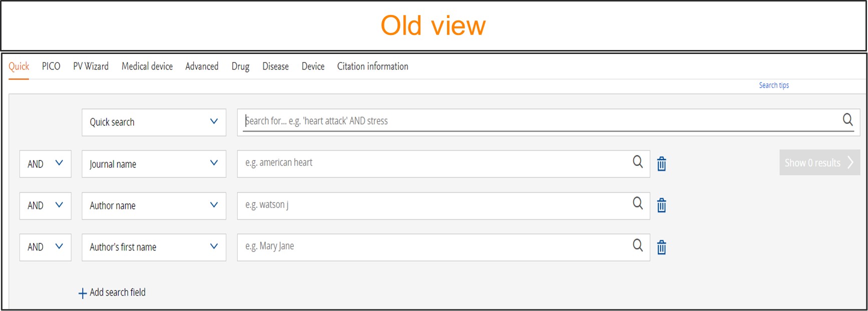Change AND operator for Journal name row

(45, 164)
